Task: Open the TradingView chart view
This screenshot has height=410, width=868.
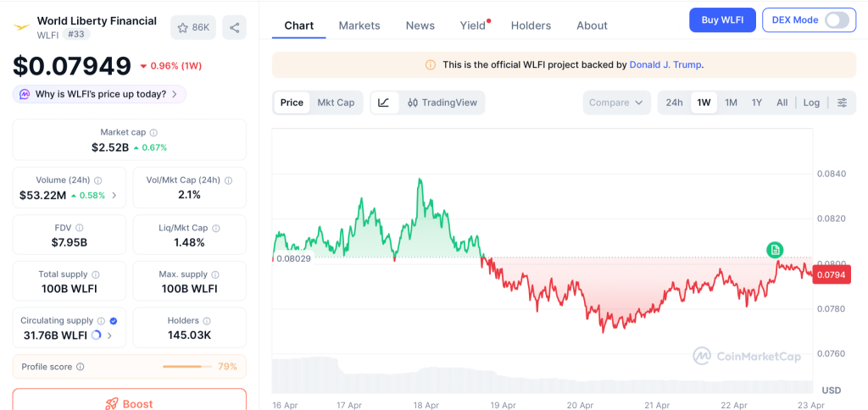Action: tap(442, 102)
